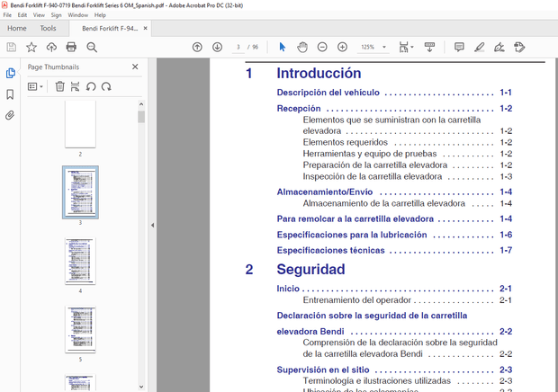Close the Bendi Forklift document tab
Viewport: 558px width, 392px height.
(x=145, y=28)
